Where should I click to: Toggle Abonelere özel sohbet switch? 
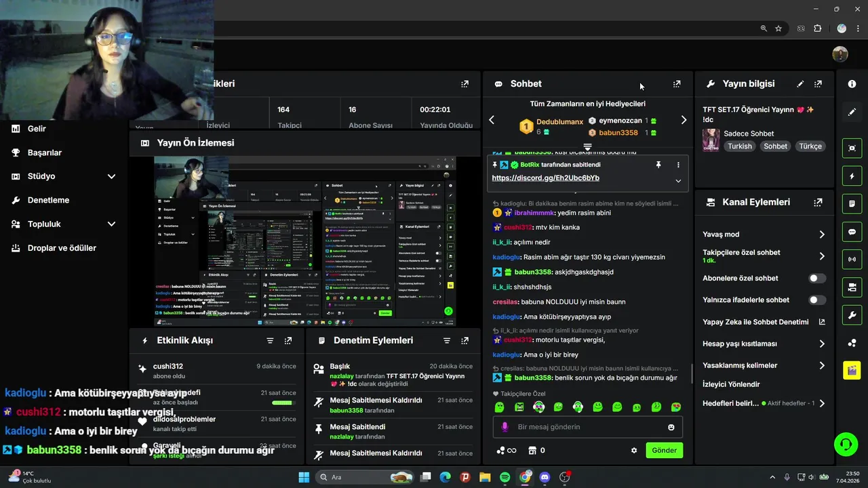(817, 279)
